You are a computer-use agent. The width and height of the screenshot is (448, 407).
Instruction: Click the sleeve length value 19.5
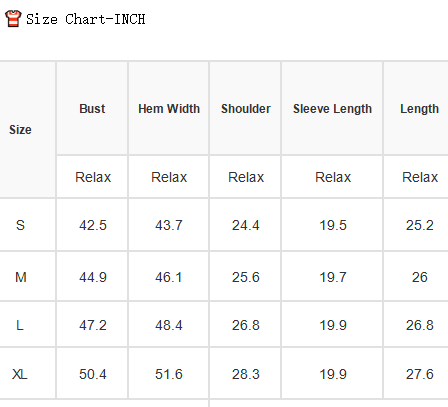coord(333,225)
